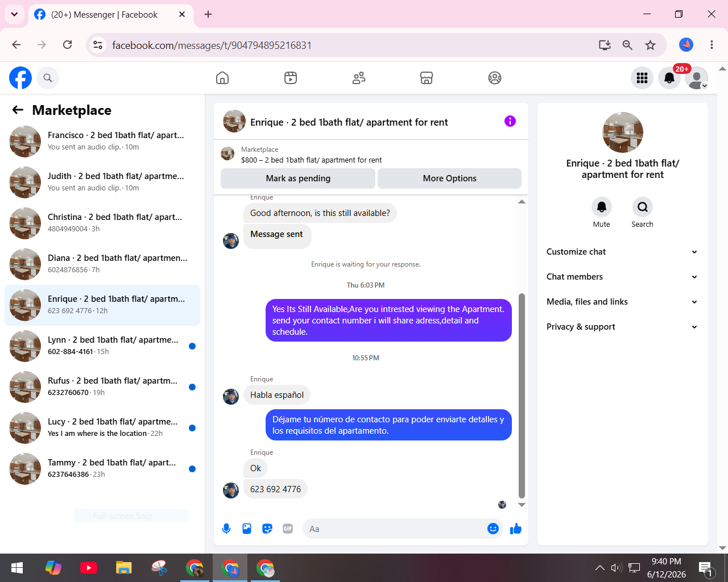
Task: Open the Groups icon
Action: 495,78
